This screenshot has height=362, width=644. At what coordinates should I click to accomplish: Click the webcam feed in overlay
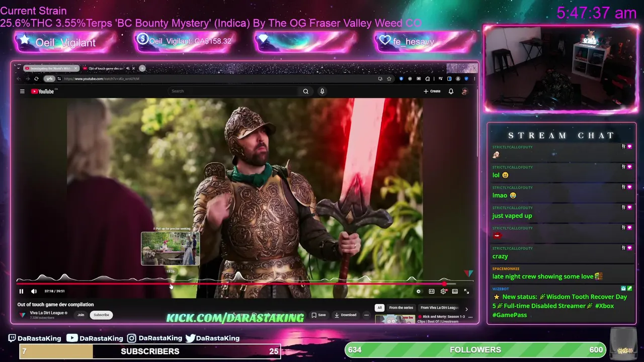coord(560,69)
